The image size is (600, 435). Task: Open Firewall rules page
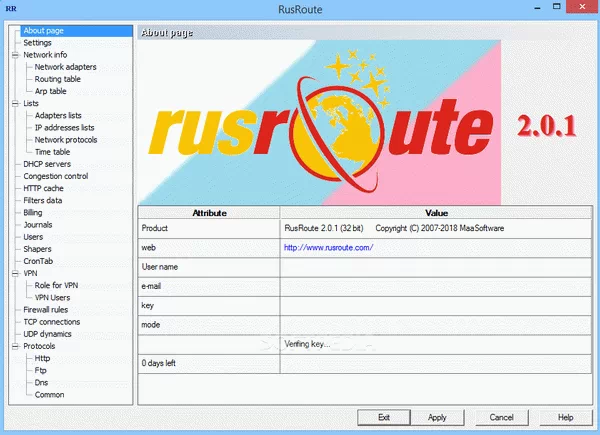click(x=46, y=310)
